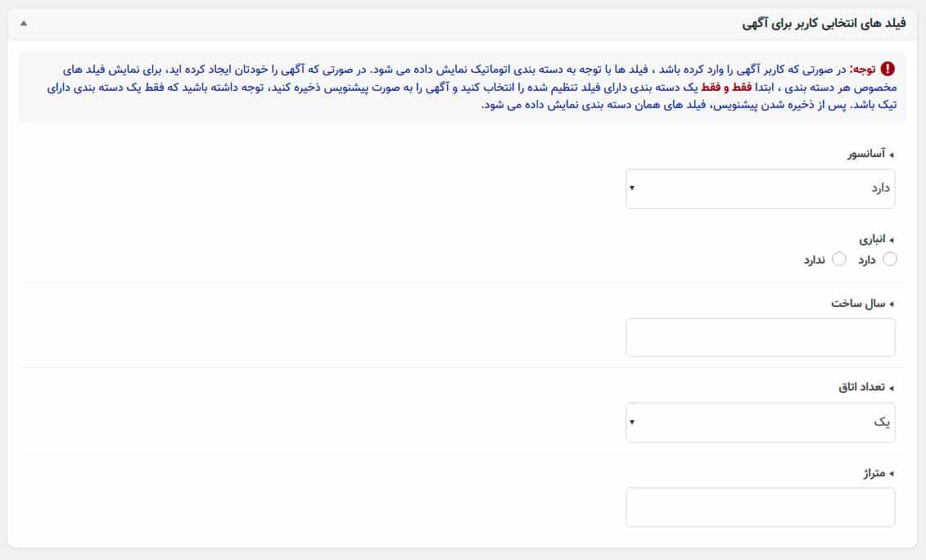The image size is (926, 560).
Task: Click the red exclamation warning icon
Action: pyautogui.click(x=888, y=69)
